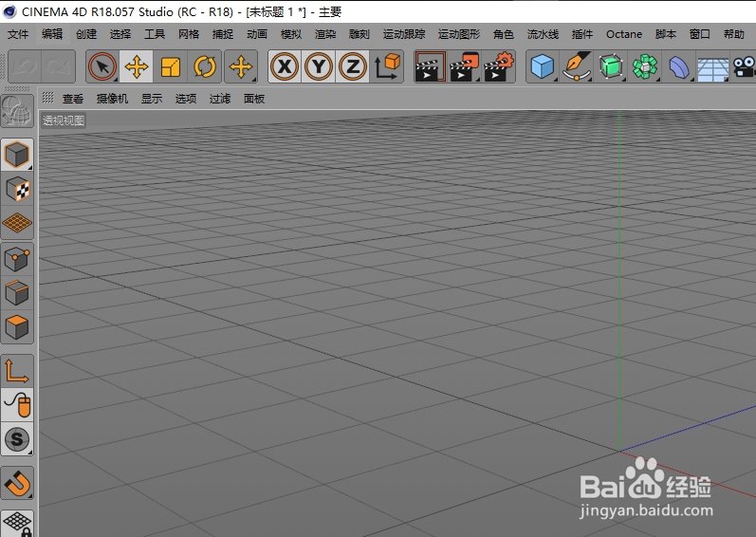Click the Make Editable globe icon

pos(17,110)
